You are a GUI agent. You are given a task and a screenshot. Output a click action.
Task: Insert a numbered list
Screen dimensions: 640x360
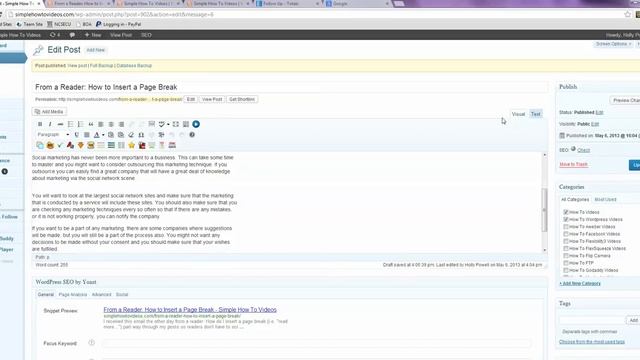tap(80, 124)
